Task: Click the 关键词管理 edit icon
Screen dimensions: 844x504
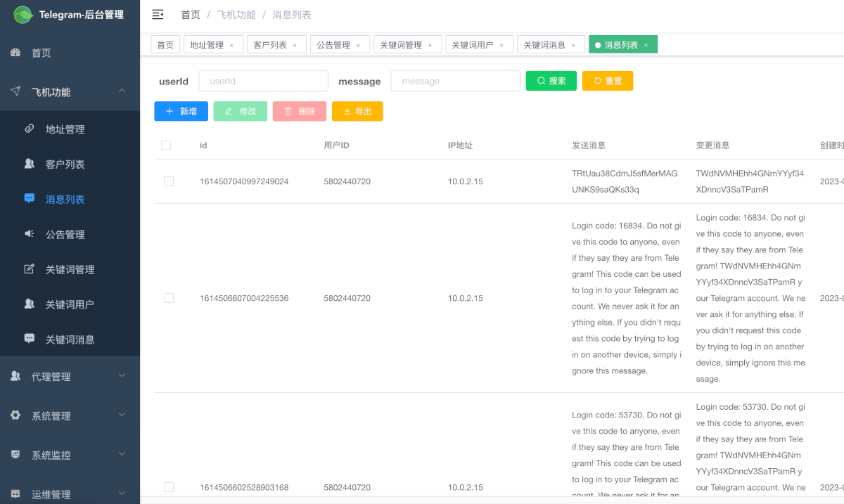Action: pos(30,269)
